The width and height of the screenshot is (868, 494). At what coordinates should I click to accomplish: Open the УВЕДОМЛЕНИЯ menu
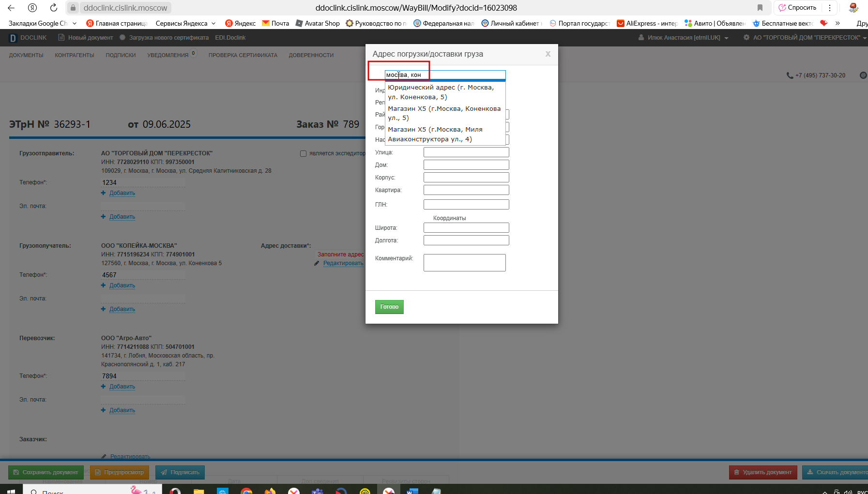point(168,55)
